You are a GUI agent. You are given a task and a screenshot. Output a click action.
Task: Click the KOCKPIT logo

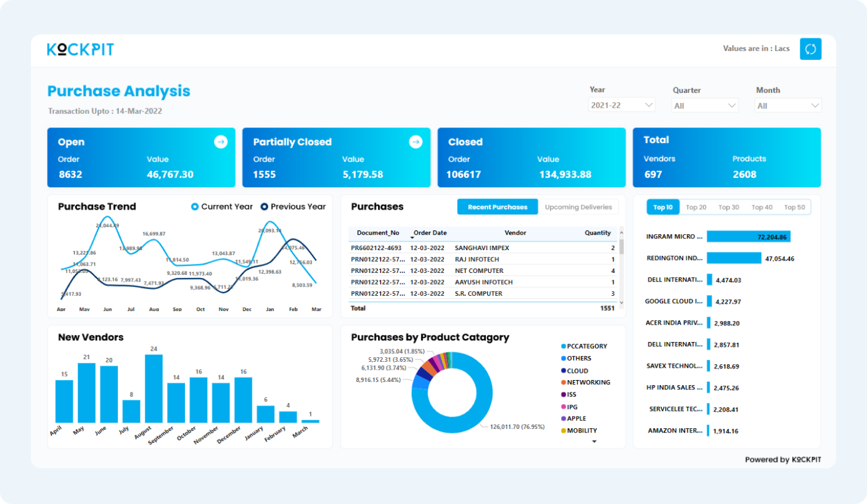tap(80, 49)
